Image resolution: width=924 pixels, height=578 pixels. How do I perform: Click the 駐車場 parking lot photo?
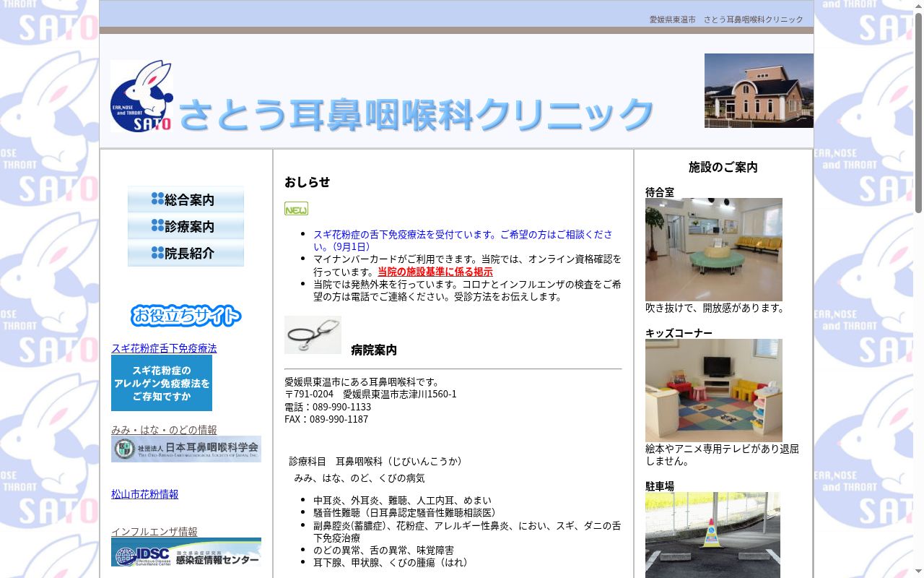point(712,535)
